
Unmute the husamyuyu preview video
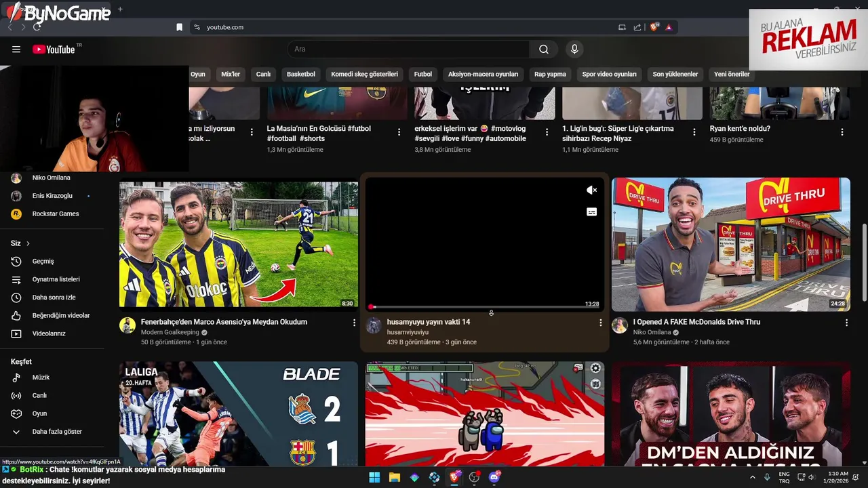point(591,190)
